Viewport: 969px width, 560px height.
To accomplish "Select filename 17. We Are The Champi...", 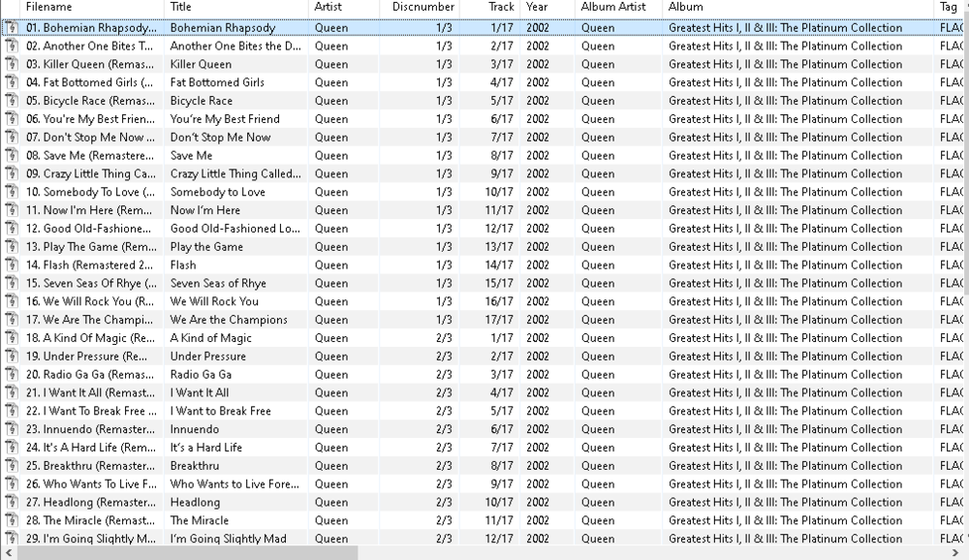I will click(x=89, y=320).
